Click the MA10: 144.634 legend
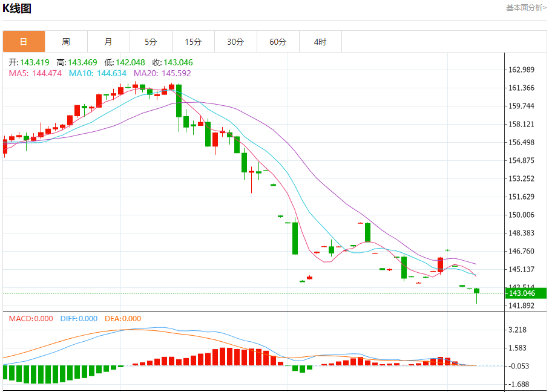549x392 pixels. point(97,74)
